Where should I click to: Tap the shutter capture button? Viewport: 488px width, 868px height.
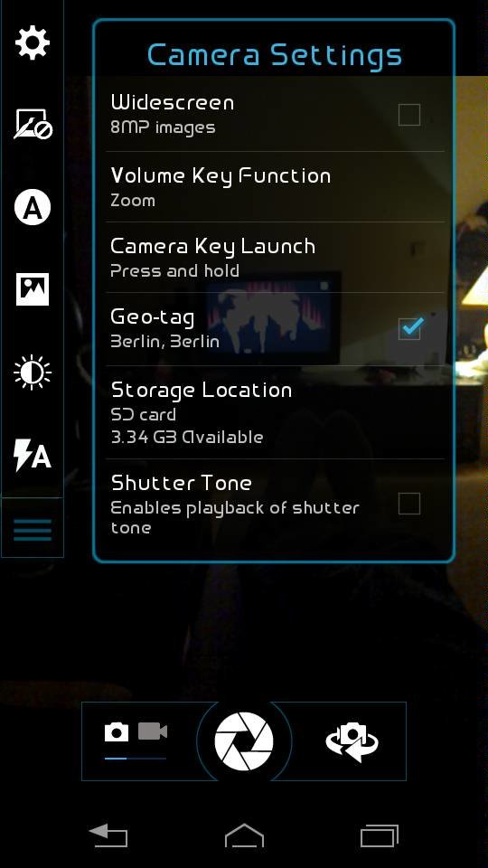point(243,741)
